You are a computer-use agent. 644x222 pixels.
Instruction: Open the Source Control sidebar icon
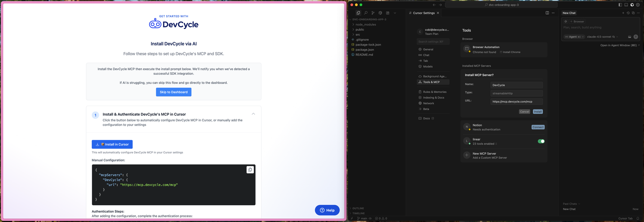373,13
